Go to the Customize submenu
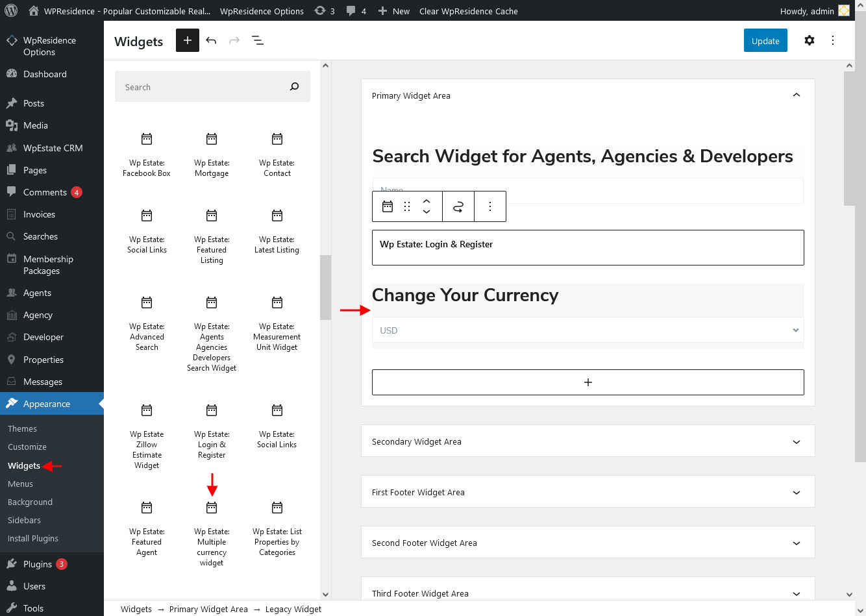The image size is (866, 616). 27,447
